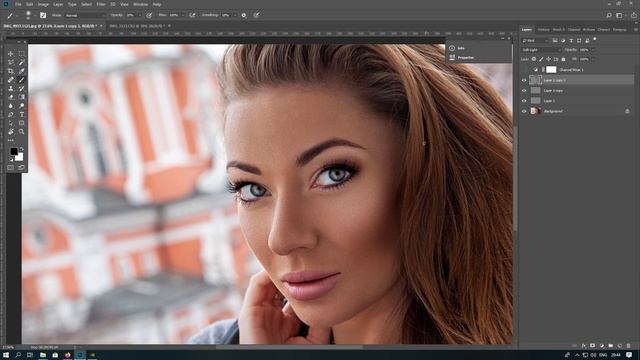
Task: Open the File menu
Action: click(18, 4)
